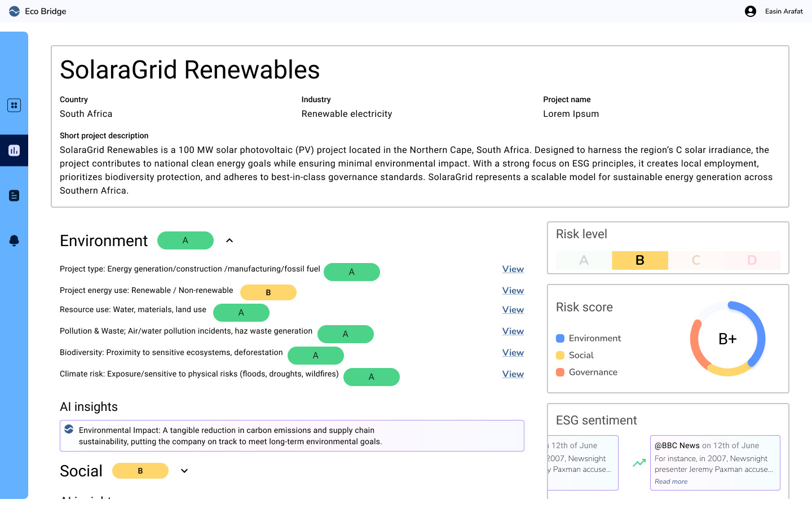812x508 pixels.
Task: Click the Environment legend color swatch
Action: pyautogui.click(x=561, y=339)
